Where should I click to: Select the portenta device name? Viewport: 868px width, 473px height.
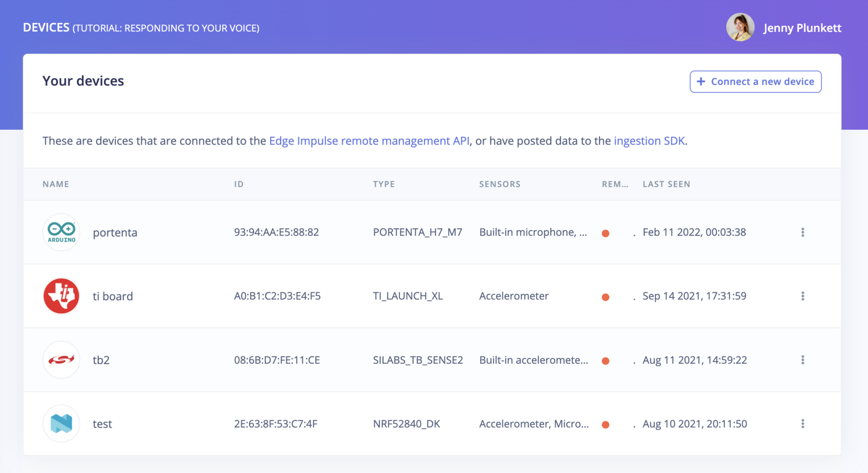115,232
